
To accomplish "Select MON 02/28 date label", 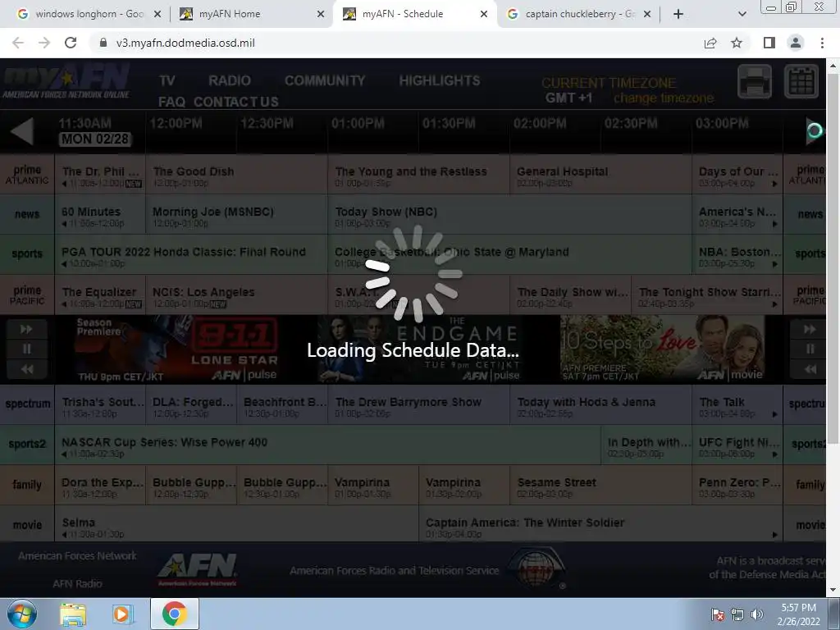I will 95,139.
